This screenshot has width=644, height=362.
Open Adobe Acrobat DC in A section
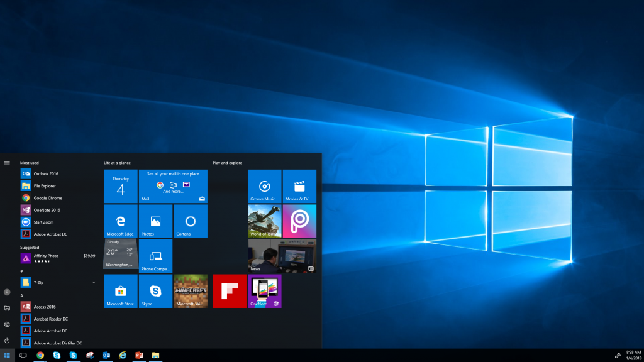(58, 331)
